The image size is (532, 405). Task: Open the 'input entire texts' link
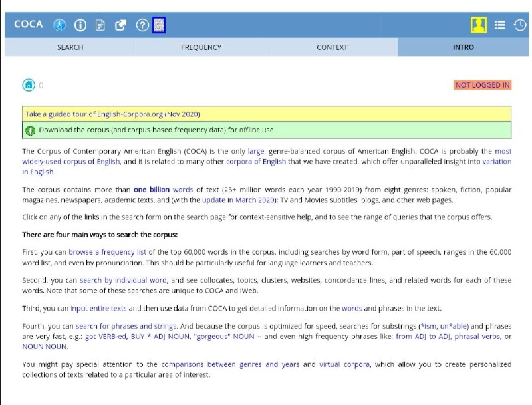coord(98,309)
